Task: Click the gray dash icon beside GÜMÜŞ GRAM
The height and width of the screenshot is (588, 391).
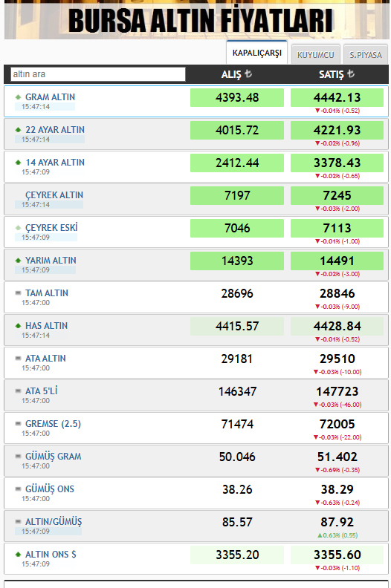Action: click(x=18, y=456)
